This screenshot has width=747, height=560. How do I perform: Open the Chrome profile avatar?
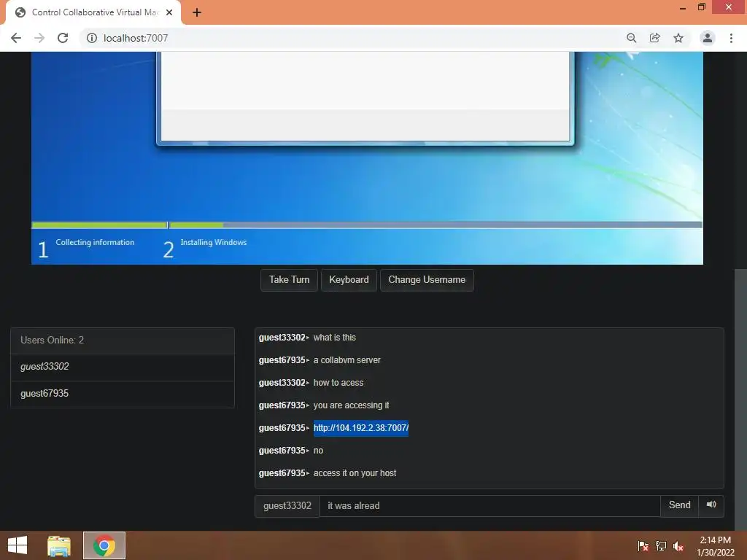click(708, 38)
